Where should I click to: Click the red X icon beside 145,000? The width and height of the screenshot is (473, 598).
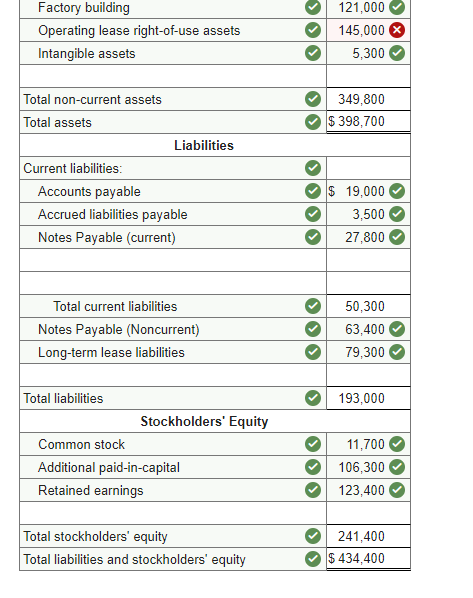coord(397,30)
